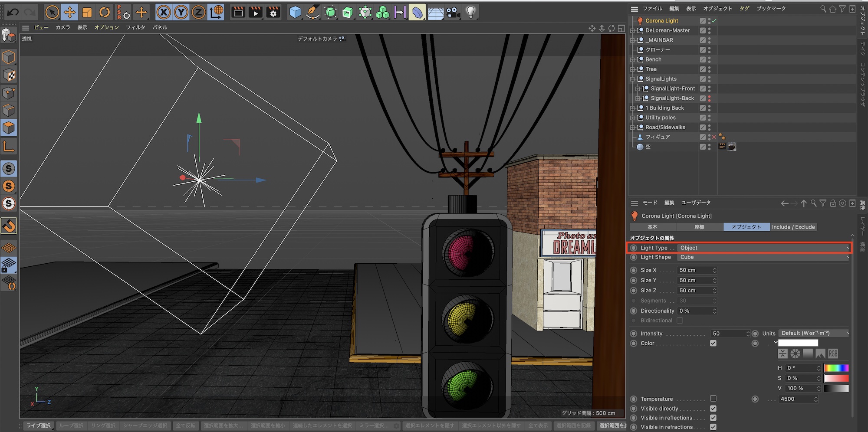
Task: Uncheck Visible in reflections checkbox
Action: click(713, 418)
